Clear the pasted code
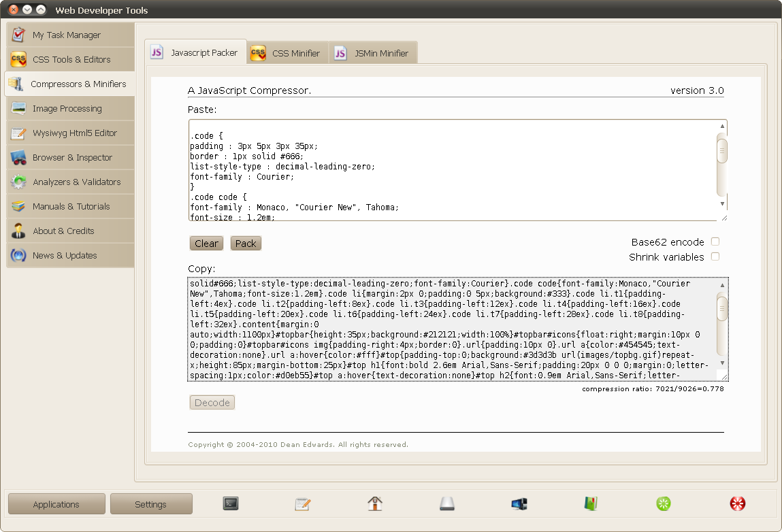Screen dimensions: 782x532 point(206,244)
